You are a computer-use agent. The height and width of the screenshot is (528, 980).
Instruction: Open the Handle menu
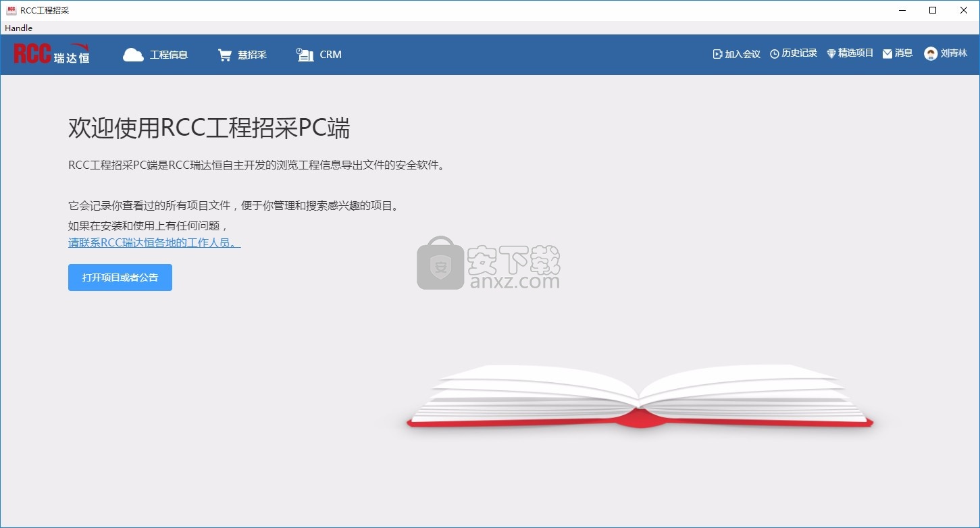pos(18,28)
